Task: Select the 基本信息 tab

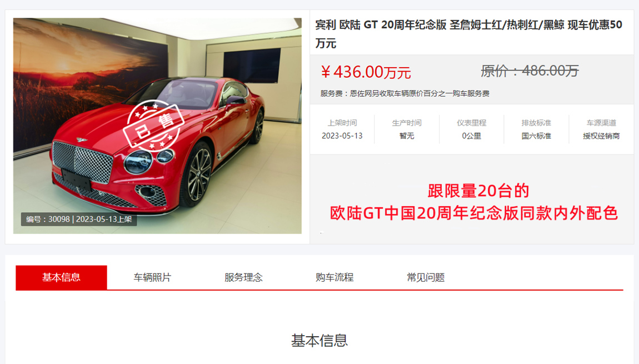Action: pyautogui.click(x=61, y=278)
